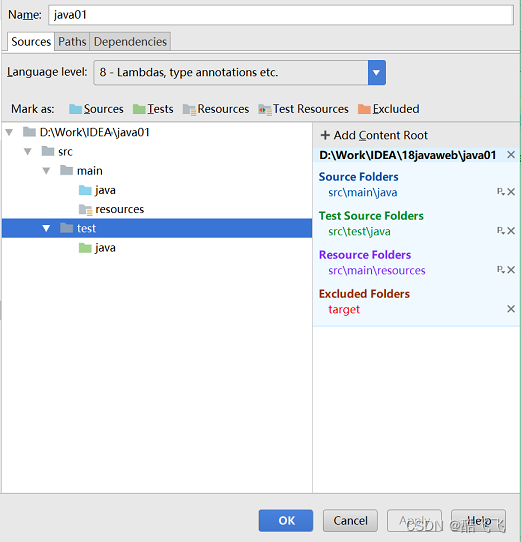Viewport: 521px width, 542px height.
Task: Click the src\main\resources path text
Action: [377, 270]
